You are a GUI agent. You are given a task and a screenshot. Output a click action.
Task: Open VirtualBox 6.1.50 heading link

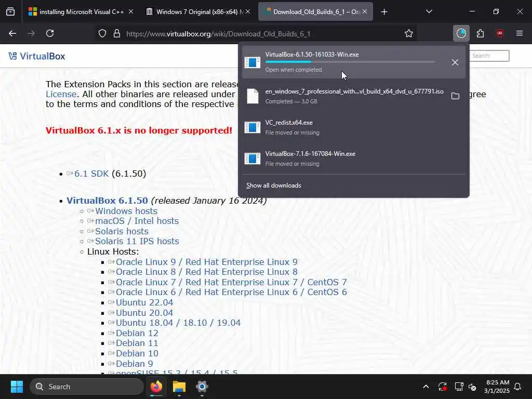click(107, 201)
